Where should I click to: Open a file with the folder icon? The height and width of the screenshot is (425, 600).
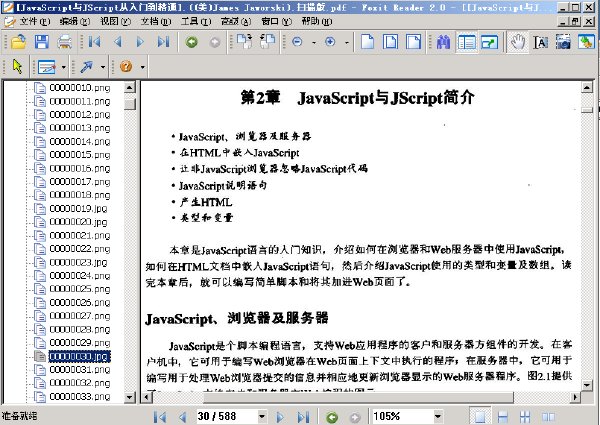(x=18, y=41)
